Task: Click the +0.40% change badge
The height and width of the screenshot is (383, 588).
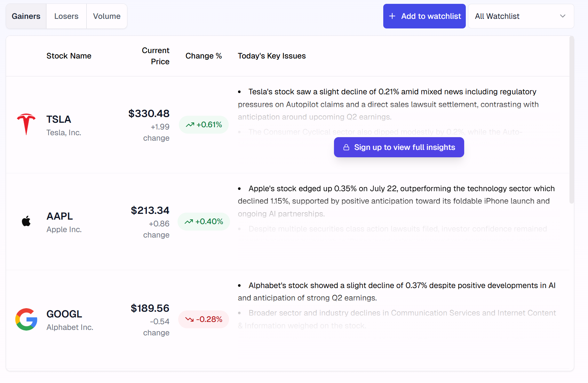Action: [204, 222]
